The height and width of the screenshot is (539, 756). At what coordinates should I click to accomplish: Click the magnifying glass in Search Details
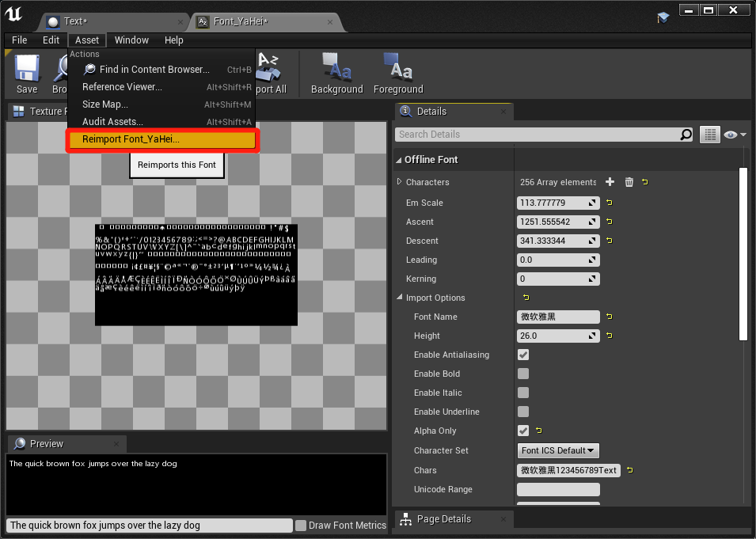(686, 135)
